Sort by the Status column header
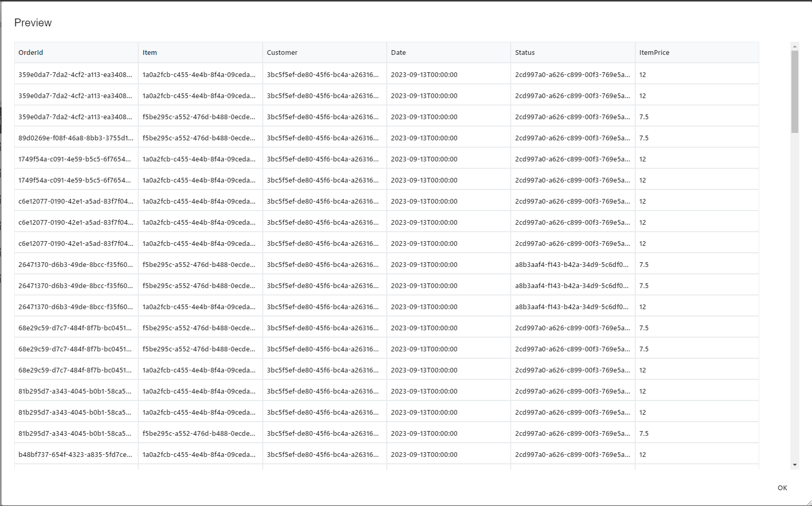Image resolution: width=812 pixels, height=506 pixels. tap(525, 52)
